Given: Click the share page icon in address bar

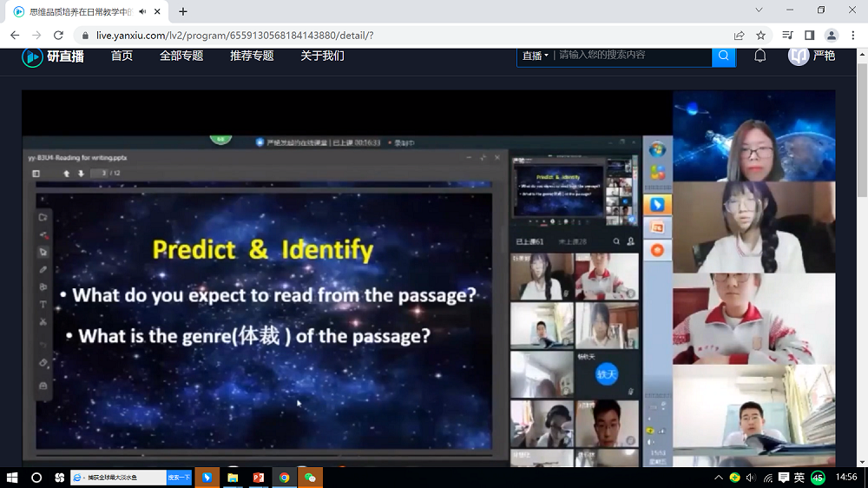Looking at the screenshot, I should [739, 36].
